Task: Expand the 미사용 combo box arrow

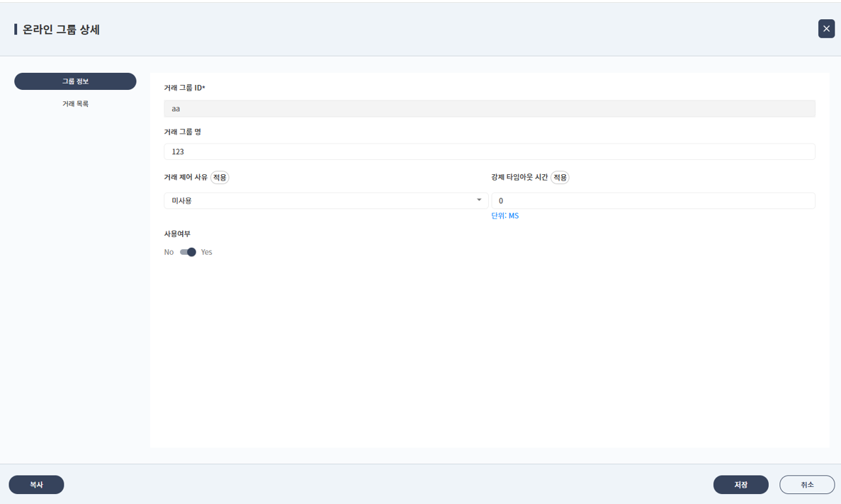Action: pyautogui.click(x=478, y=200)
